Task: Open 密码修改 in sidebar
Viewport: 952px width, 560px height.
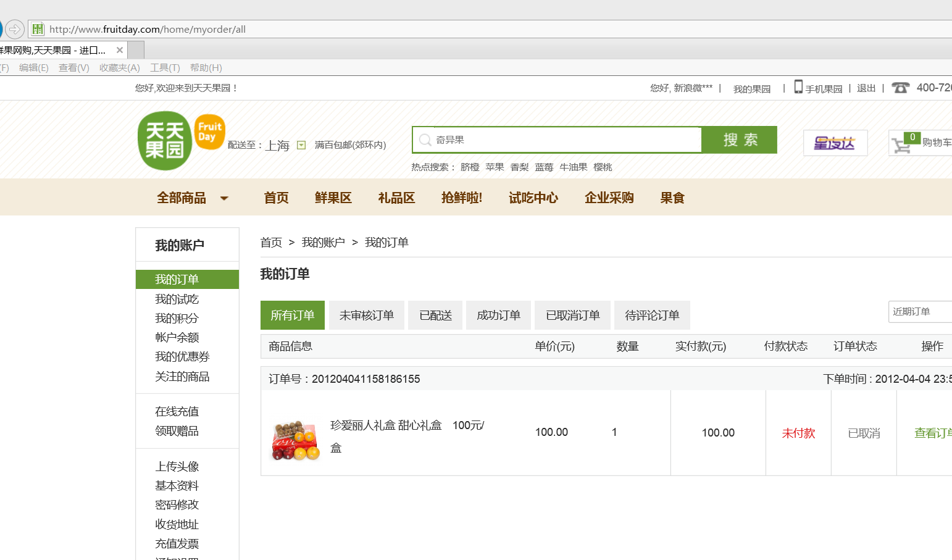Action: pyautogui.click(x=177, y=505)
